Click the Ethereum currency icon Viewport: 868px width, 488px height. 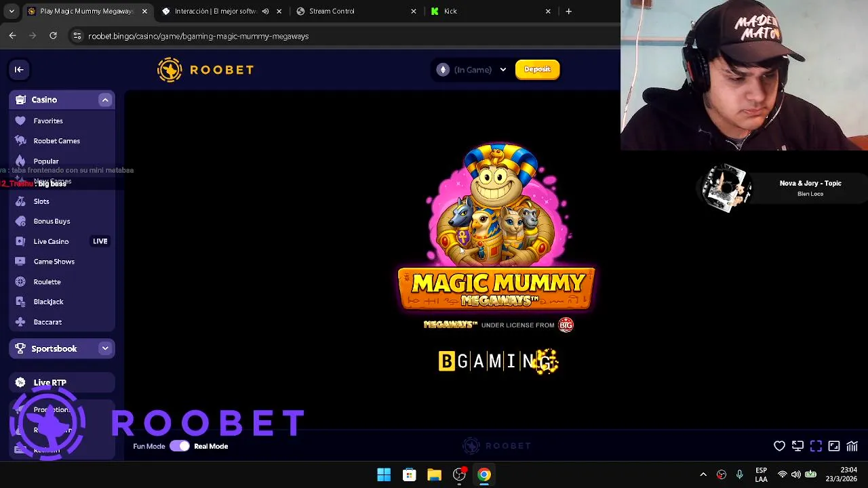point(443,70)
